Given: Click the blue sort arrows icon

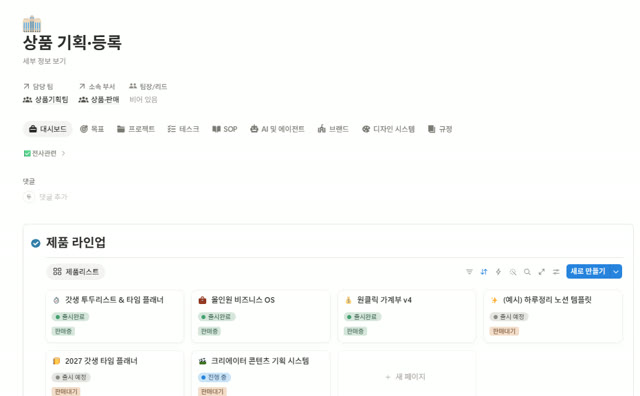Looking at the screenshot, I should (x=484, y=272).
